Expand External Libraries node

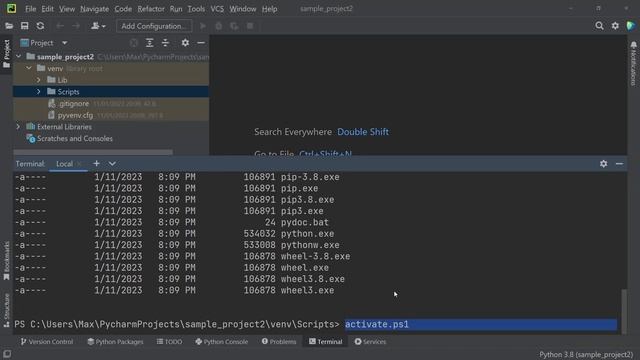coord(18,127)
